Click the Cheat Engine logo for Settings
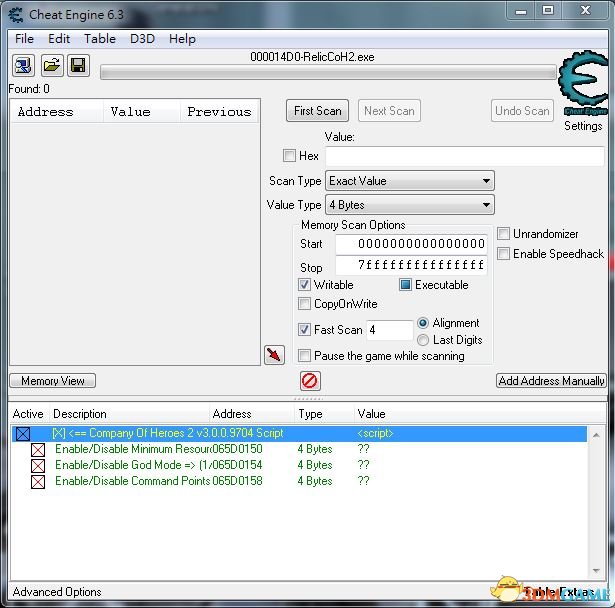This screenshot has width=615, height=608. tap(583, 83)
